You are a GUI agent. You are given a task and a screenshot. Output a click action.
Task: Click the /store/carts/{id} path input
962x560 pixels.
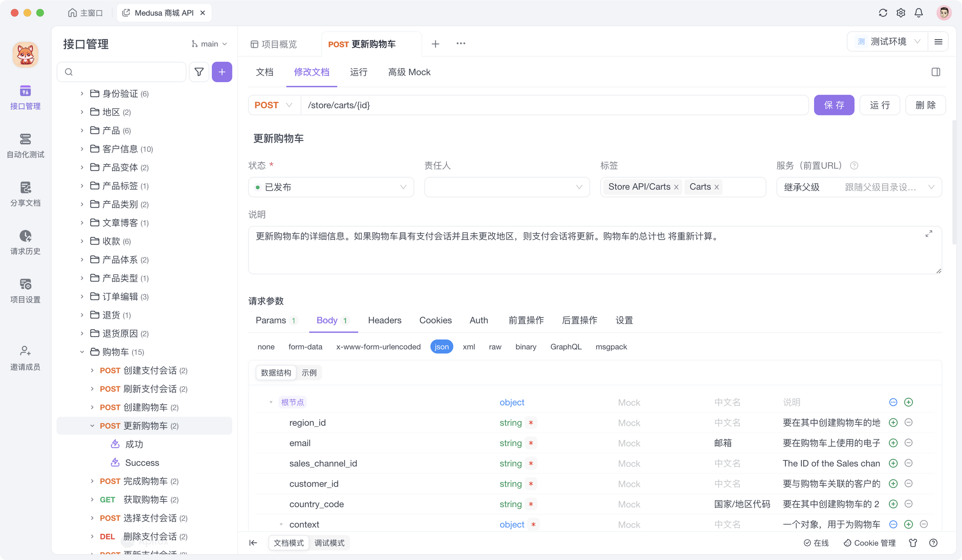pyautogui.click(x=553, y=105)
